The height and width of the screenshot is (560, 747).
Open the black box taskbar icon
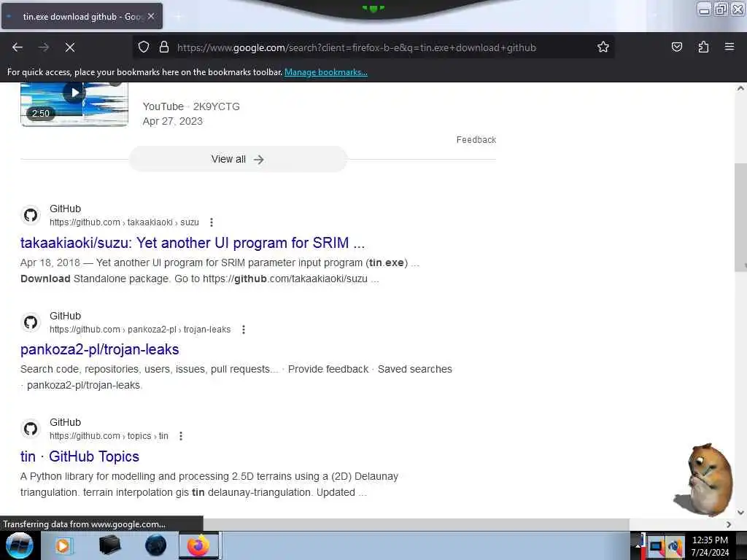109,545
